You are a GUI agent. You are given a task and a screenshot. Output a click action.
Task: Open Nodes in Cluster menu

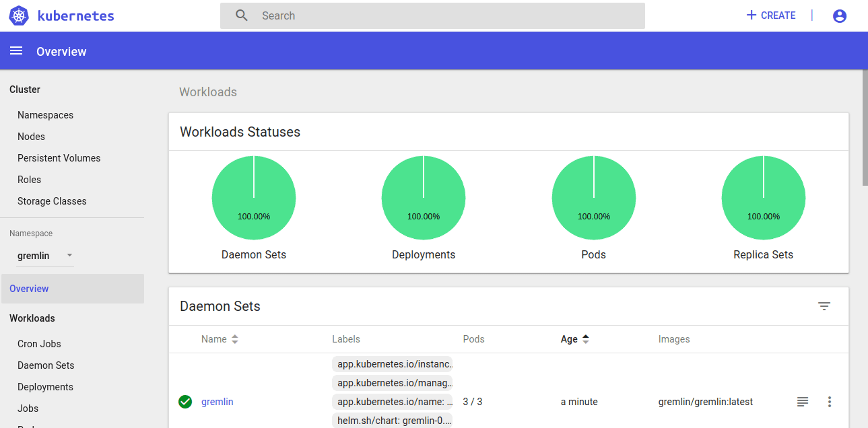[x=31, y=137]
